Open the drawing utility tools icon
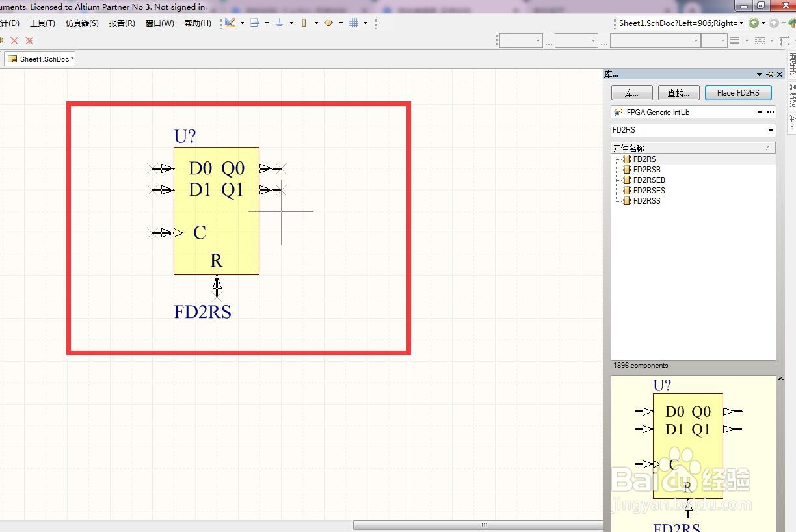The image size is (796, 532). coord(230,23)
